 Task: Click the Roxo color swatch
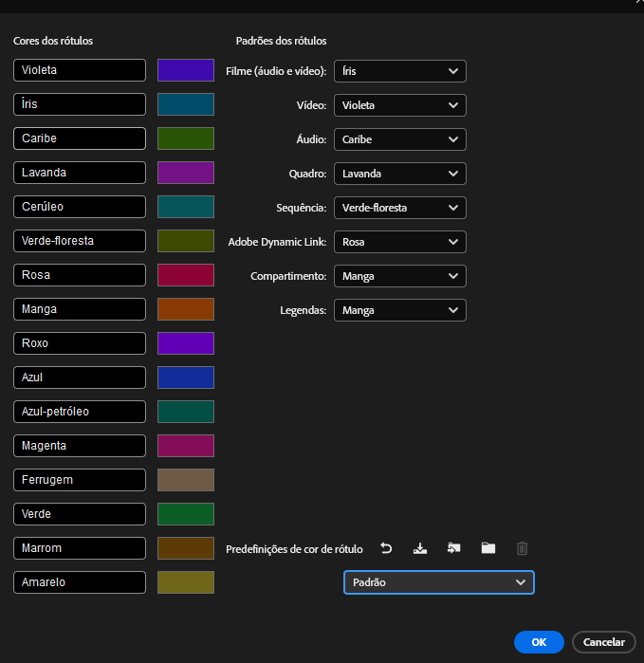[186, 343]
